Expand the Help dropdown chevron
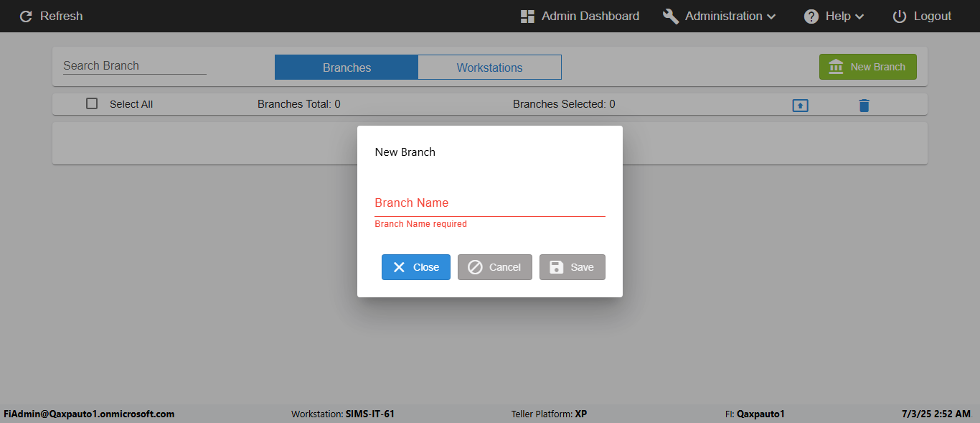The width and height of the screenshot is (980, 423). (859, 17)
